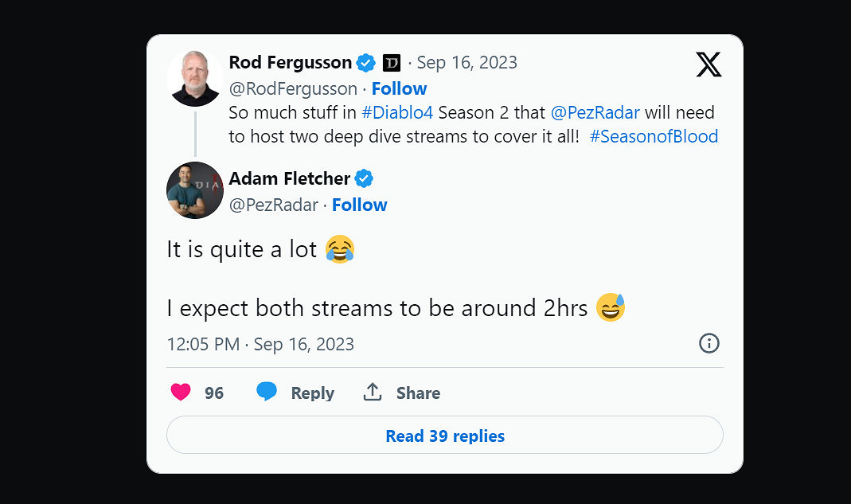Click the Rod Fergusson display name
The height and width of the screenshot is (504, 851).
pyautogui.click(x=290, y=62)
